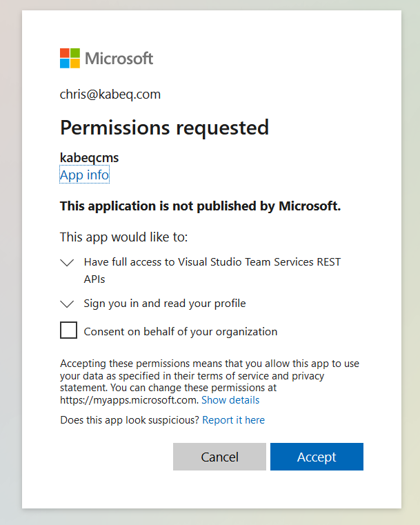
Task: Expand the sign-in and read profile chevron
Action: coord(67,304)
